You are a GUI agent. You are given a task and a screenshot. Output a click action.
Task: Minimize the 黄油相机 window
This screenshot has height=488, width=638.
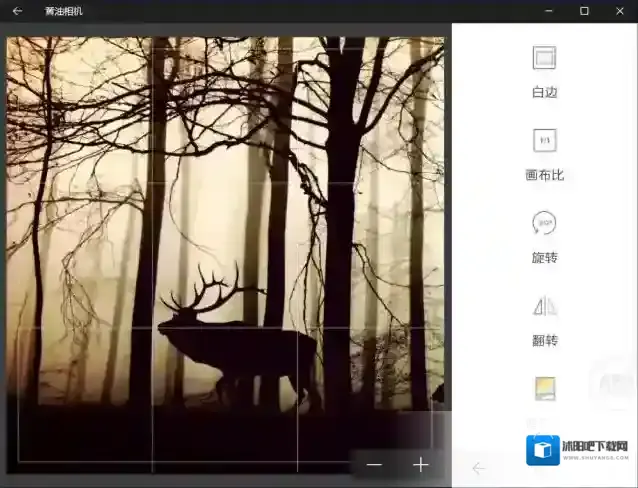coord(548,11)
